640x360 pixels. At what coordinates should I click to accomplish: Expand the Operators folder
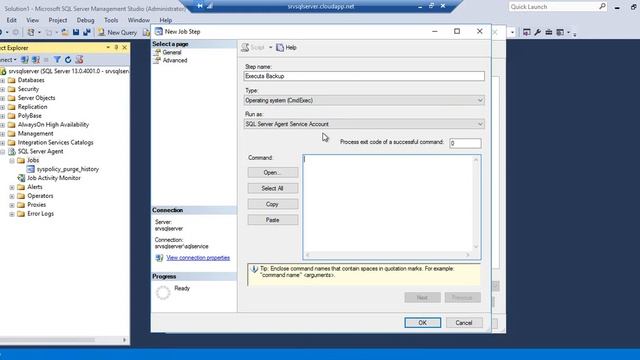[12, 196]
